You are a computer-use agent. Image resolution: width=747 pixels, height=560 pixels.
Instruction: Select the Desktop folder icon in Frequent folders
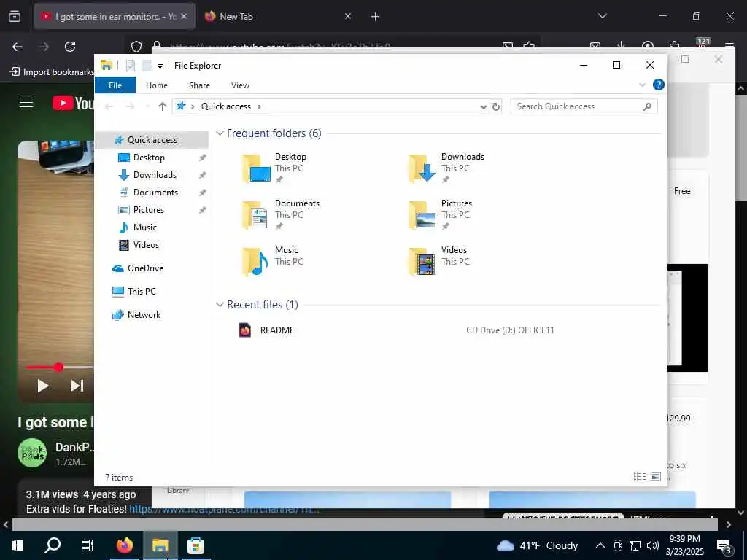click(x=256, y=168)
